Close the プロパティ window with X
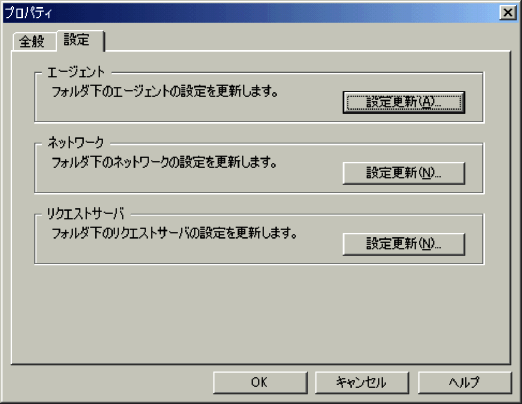Image resolution: width=522 pixels, height=404 pixels. [x=508, y=13]
